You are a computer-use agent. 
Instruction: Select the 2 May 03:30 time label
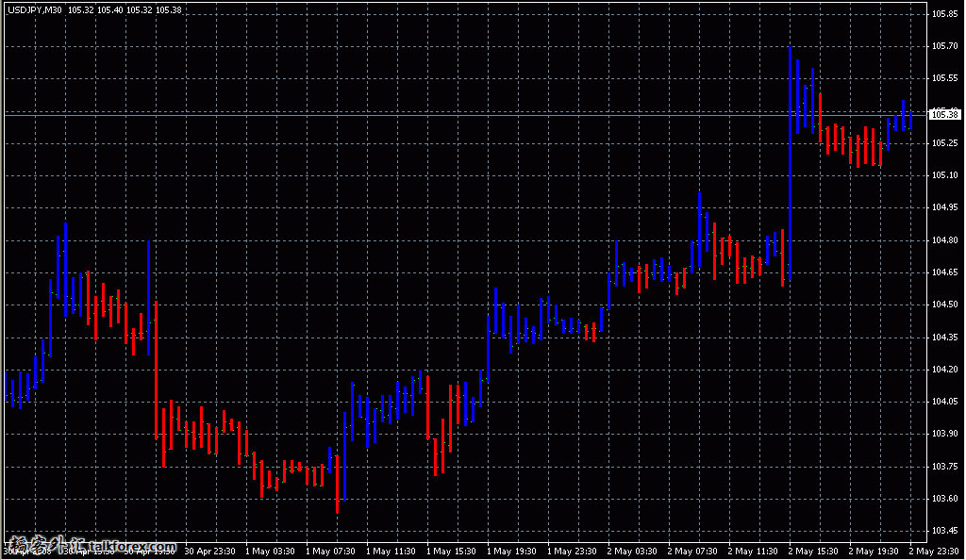coord(632,552)
